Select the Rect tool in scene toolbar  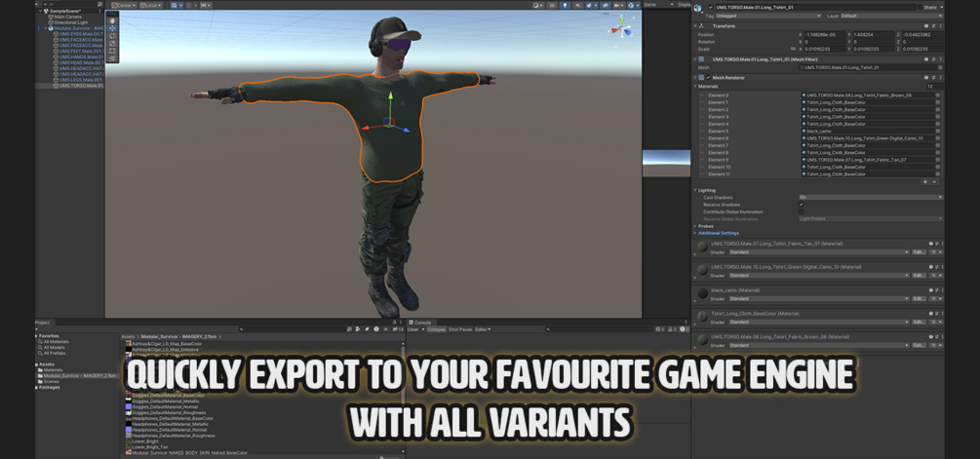pos(112,51)
